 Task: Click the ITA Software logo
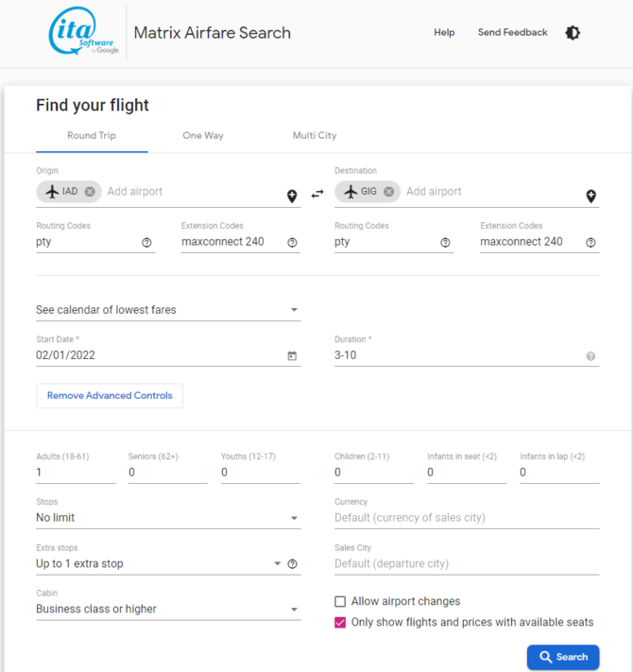(x=84, y=33)
